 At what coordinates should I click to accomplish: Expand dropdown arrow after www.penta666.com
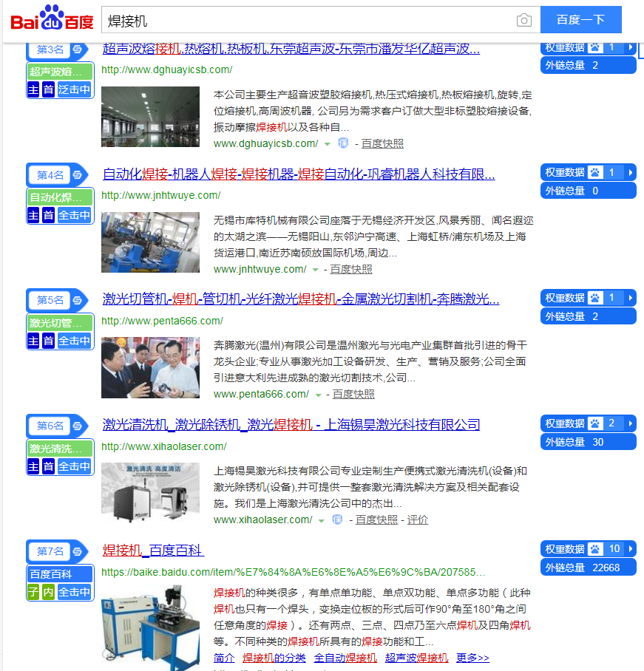tap(318, 395)
